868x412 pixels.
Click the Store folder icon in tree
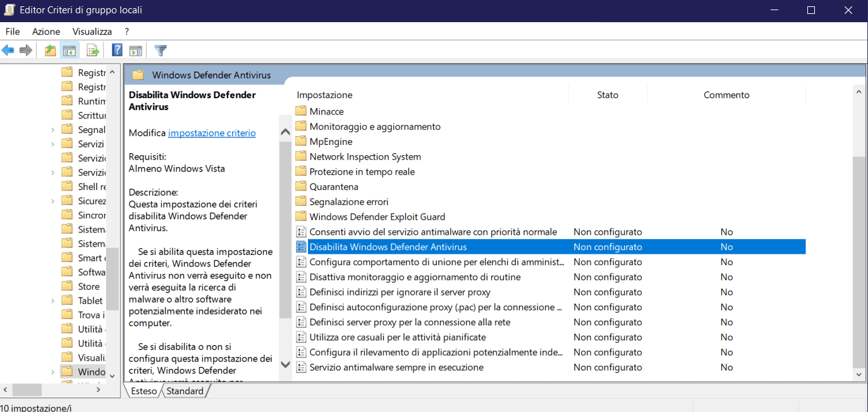(x=67, y=286)
